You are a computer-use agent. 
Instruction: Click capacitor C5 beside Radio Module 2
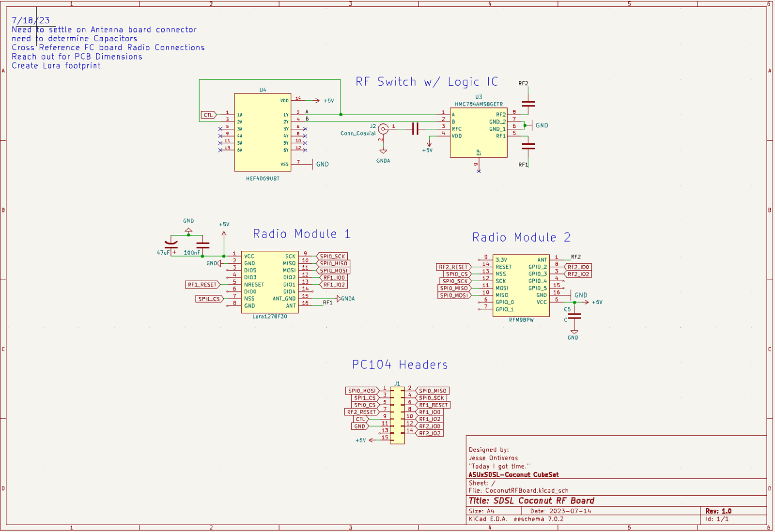click(575, 315)
